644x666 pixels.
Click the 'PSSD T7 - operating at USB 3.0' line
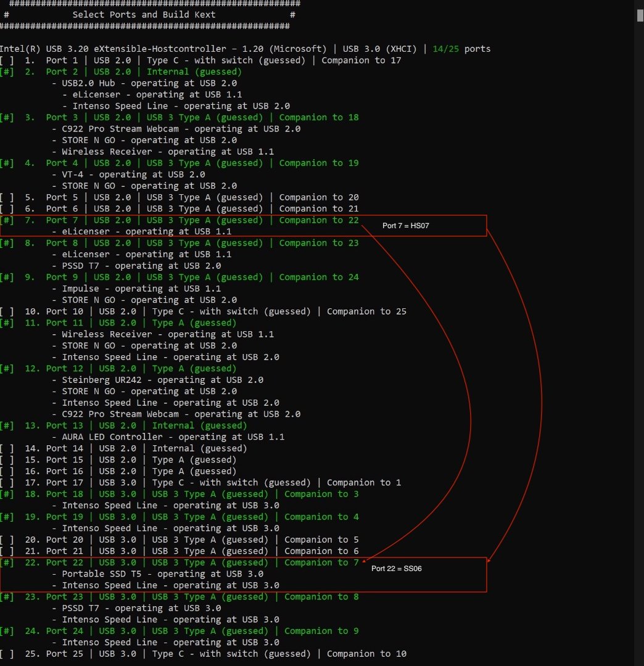[x=136, y=608]
